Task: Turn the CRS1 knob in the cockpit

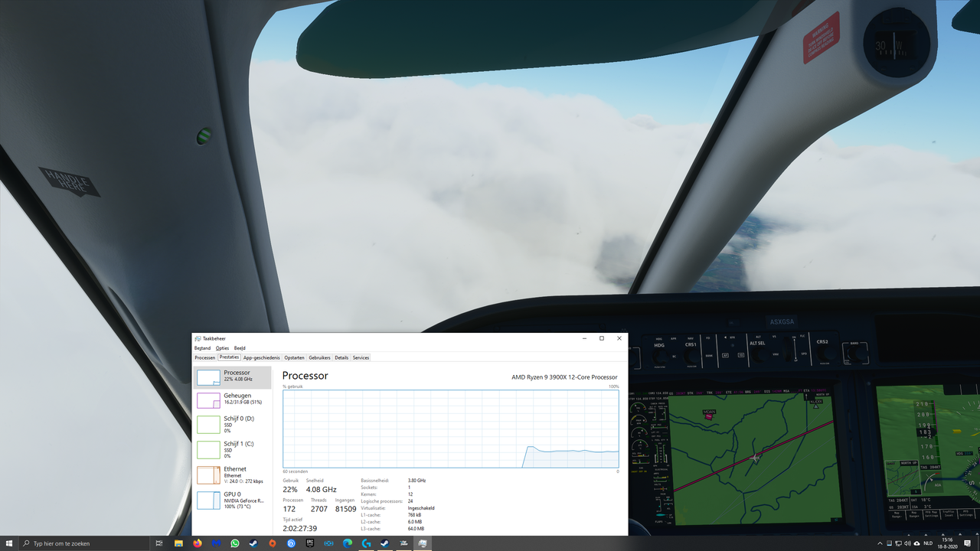Action: point(691,356)
